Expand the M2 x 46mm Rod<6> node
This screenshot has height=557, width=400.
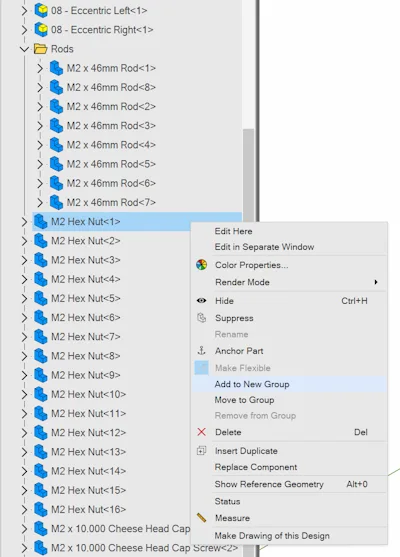click(40, 183)
